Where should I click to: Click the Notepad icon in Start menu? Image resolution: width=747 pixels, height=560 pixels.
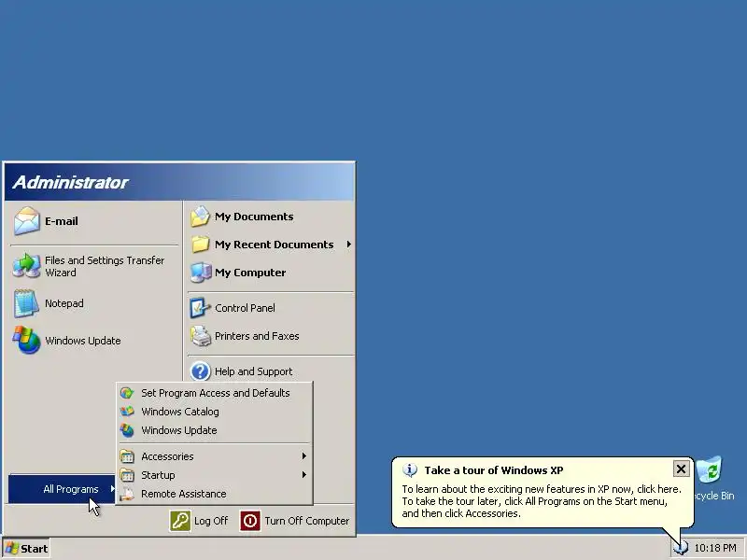(26, 303)
